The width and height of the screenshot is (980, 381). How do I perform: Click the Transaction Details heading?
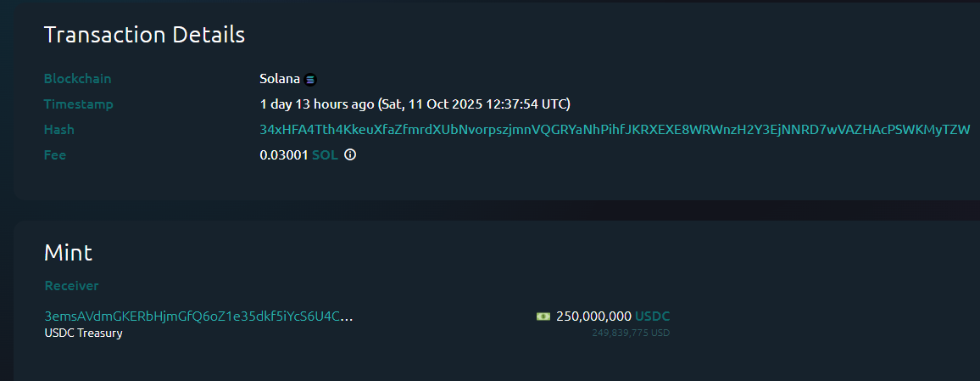pos(144,35)
